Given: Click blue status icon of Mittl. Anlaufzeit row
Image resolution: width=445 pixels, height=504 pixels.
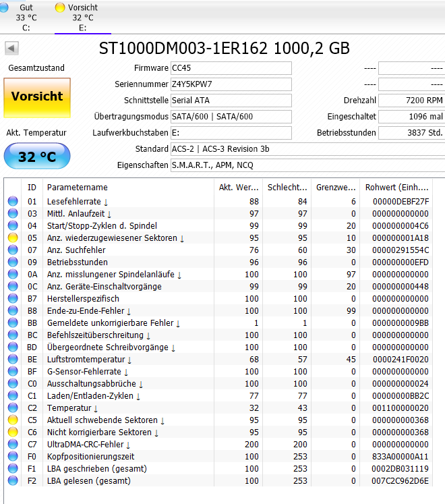Looking at the screenshot, I should (13, 213).
